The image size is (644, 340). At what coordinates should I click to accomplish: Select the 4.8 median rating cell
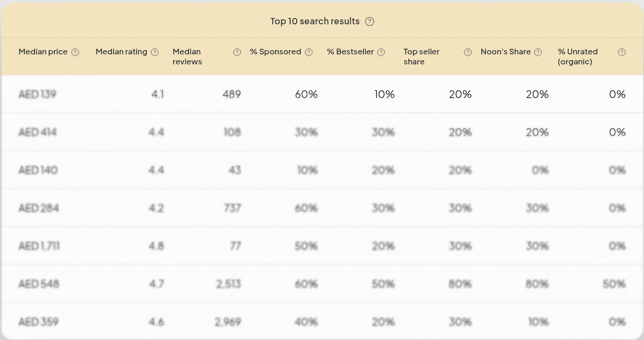click(x=156, y=246)
